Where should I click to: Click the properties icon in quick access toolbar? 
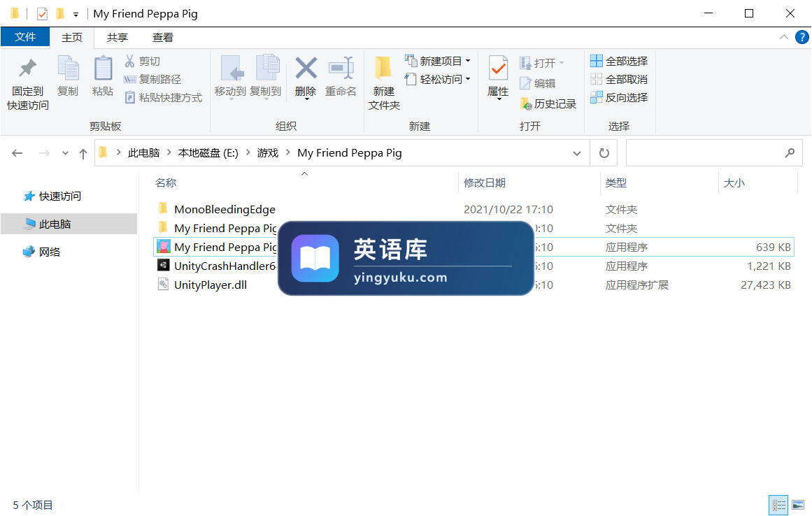click(x=42, y=14)
